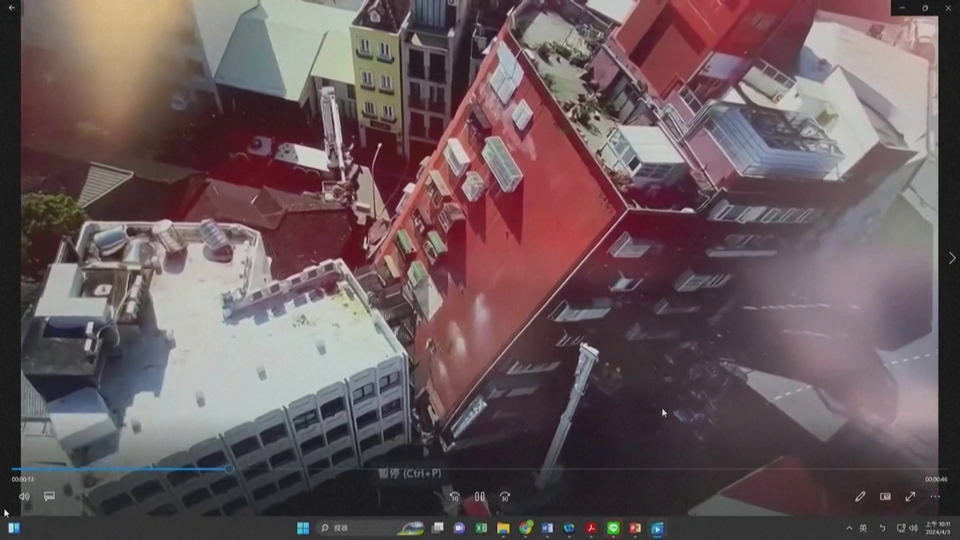
Task: Open Webex icon on taskbar
Action: (x=569, y=528)
